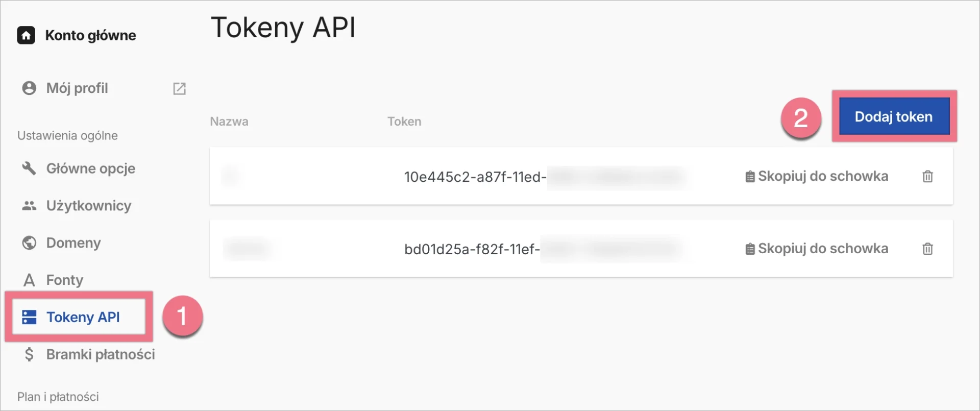This screenshot has width=980, height=411.
Task: Open the Użytkownicy section
Action: (x=89, y=206)
